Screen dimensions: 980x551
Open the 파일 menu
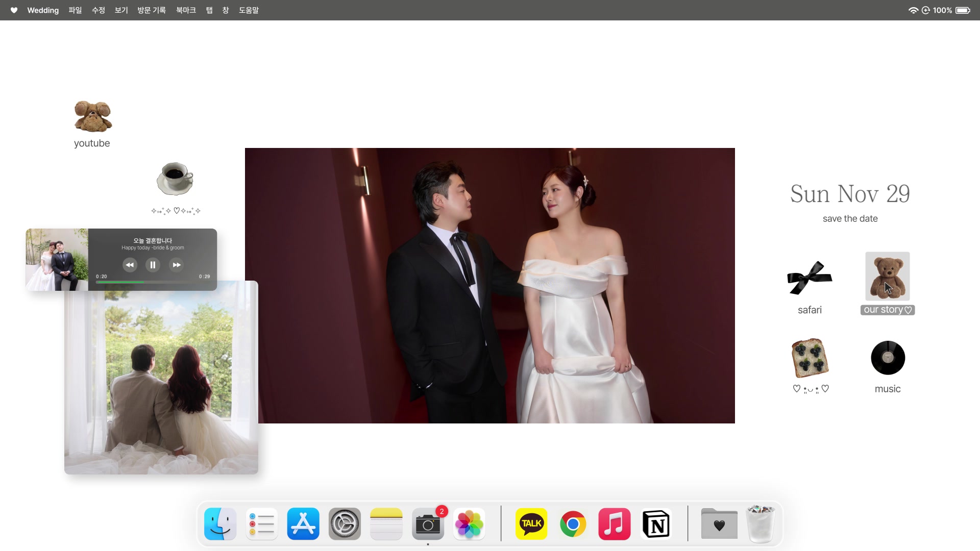point(75,10)
